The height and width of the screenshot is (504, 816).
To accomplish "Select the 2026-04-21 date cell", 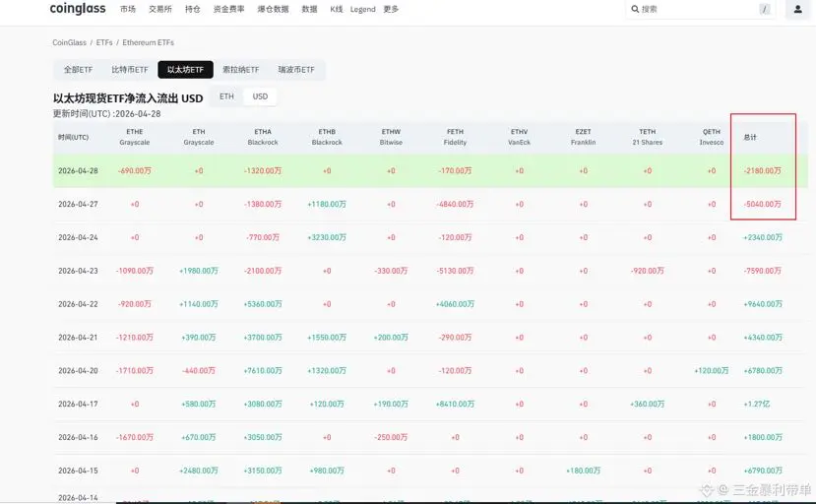I will (x=78, y=338).
